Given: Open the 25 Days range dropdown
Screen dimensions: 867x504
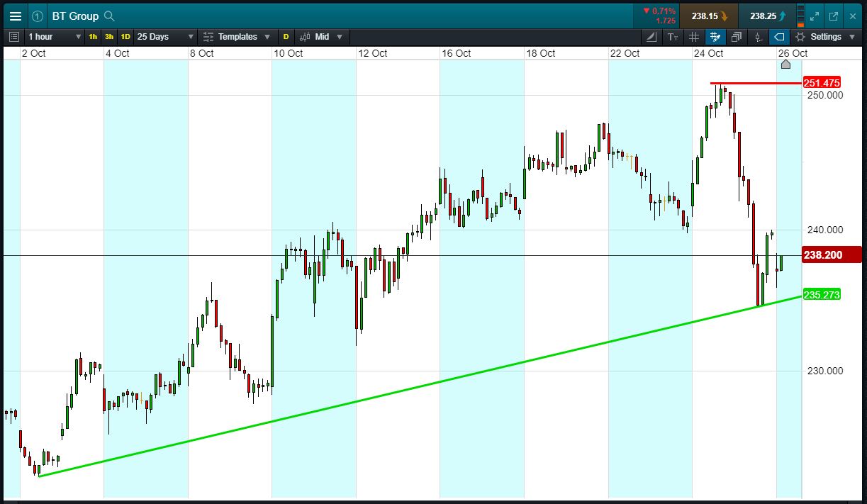Looking at the screenshot, I should (x=166, y=36).
